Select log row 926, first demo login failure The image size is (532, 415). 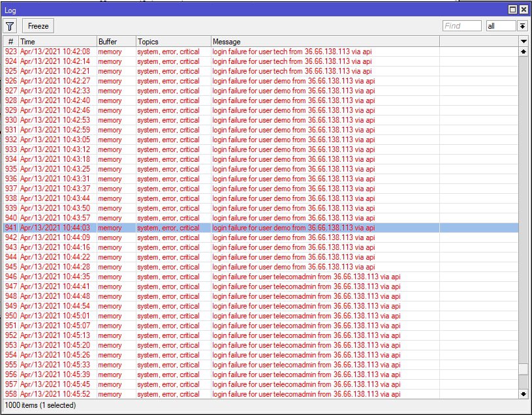tap(260, 81)
